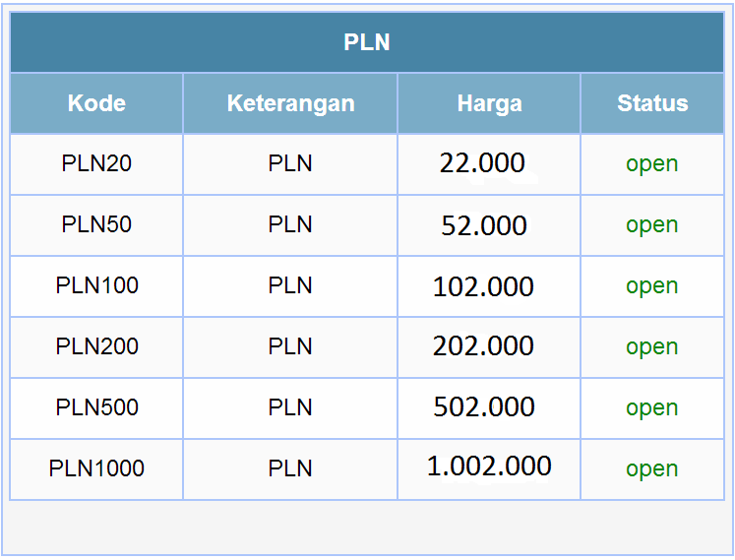The width and height of the screenshot is (735, 560).
Task: Select the PLN50 code cell
Action: point(96,225)
